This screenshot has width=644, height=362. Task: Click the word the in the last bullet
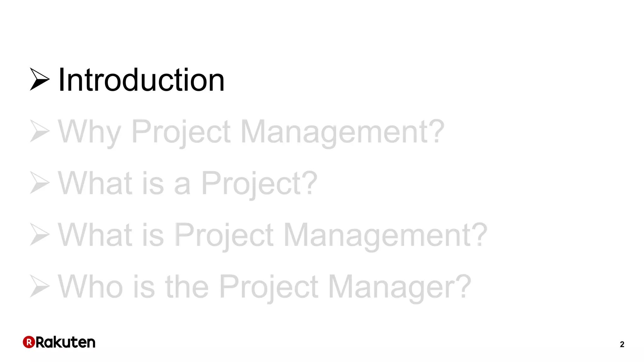[x=187, y=286]
